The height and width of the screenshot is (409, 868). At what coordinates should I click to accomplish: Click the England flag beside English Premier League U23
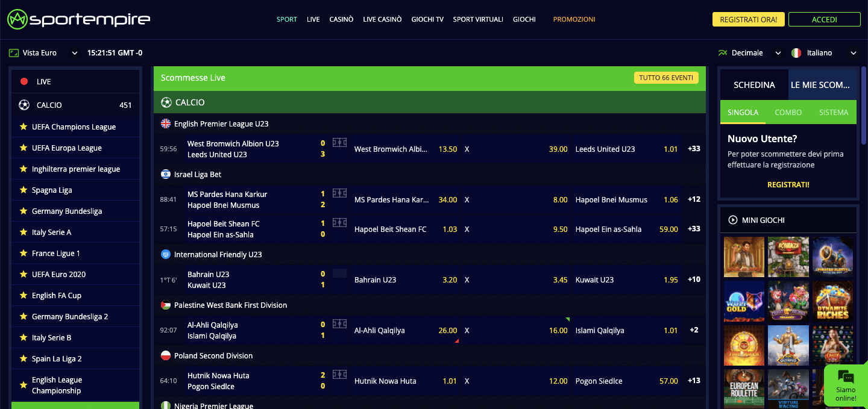(165, 123)
